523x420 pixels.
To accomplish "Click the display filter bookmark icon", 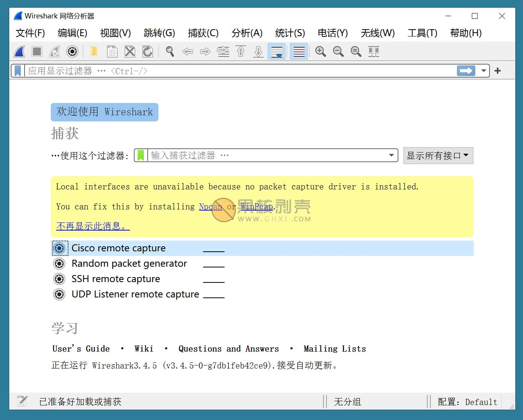I will [x=18, y=71].
